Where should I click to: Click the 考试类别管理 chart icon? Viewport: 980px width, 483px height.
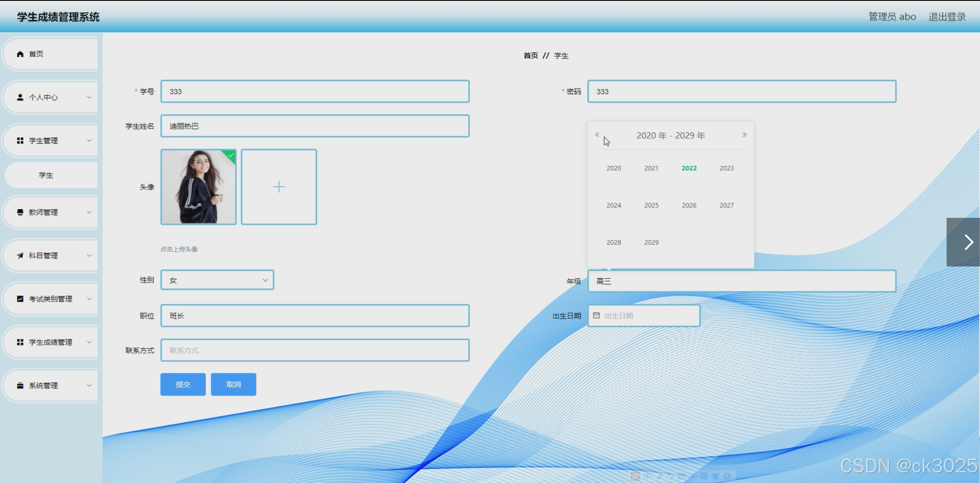(20, 299)
